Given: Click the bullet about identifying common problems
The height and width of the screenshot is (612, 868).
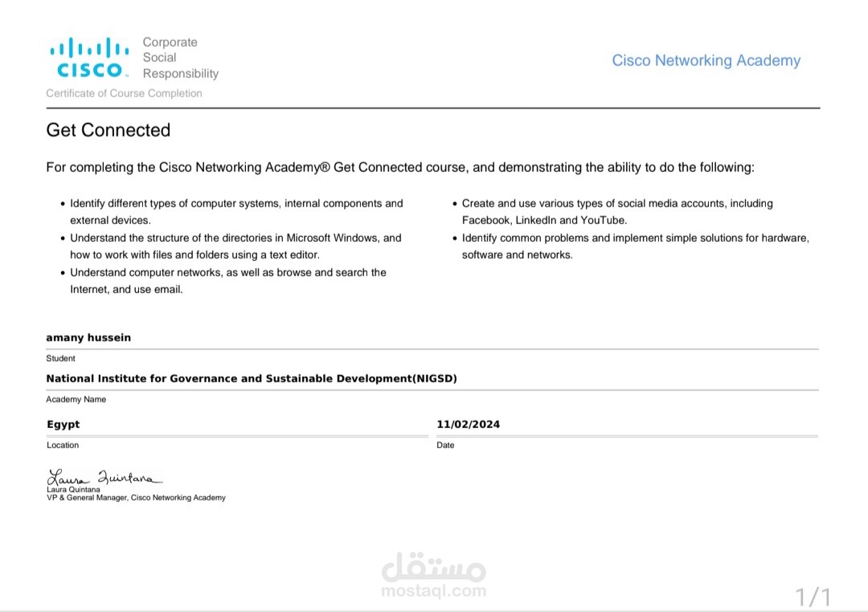Looking at the screenshot, I should coord(631,247).
